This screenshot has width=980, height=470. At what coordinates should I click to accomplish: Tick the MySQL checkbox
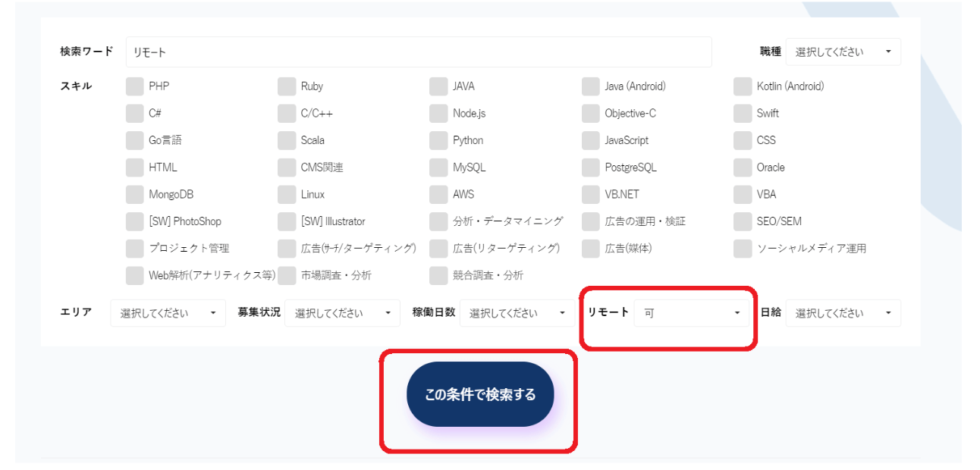[x=438, y=168]
